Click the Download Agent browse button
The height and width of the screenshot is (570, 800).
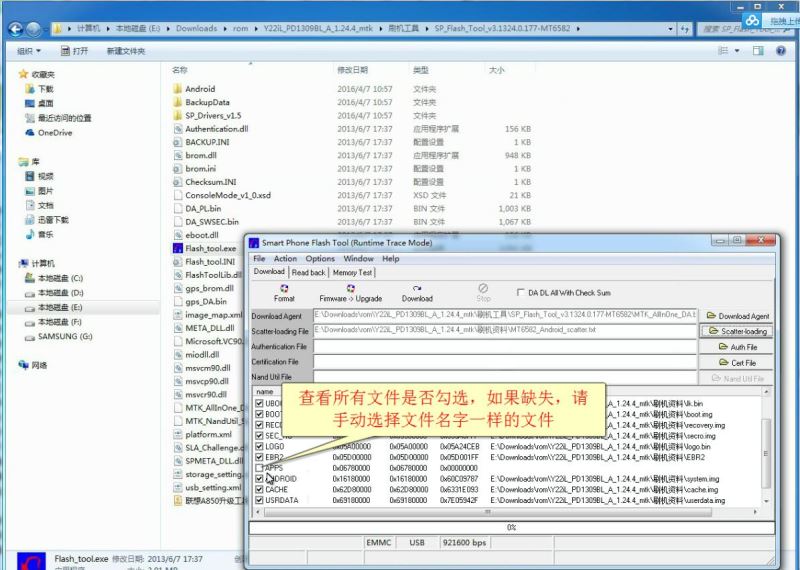point(737,316)
